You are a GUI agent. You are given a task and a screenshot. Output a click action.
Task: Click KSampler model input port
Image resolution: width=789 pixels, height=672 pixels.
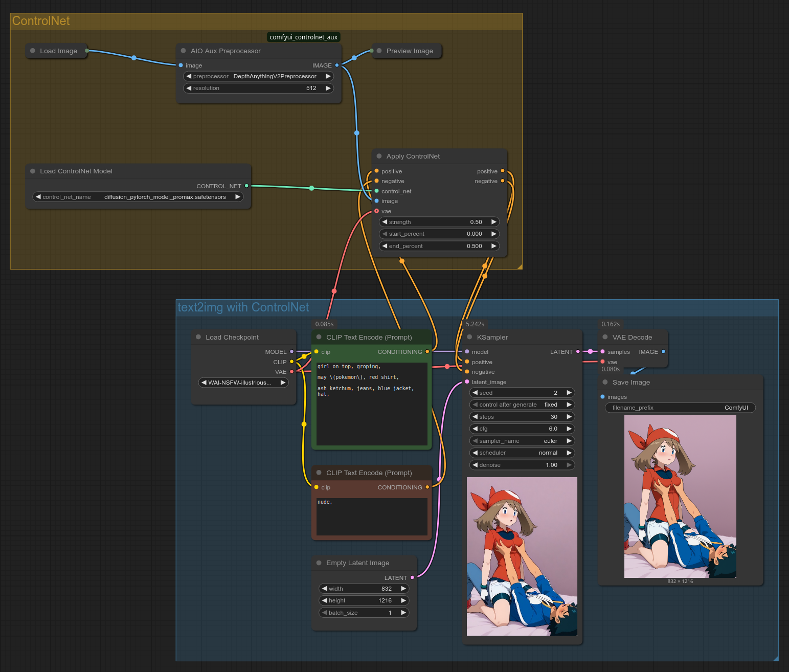[x=467, y=352]
